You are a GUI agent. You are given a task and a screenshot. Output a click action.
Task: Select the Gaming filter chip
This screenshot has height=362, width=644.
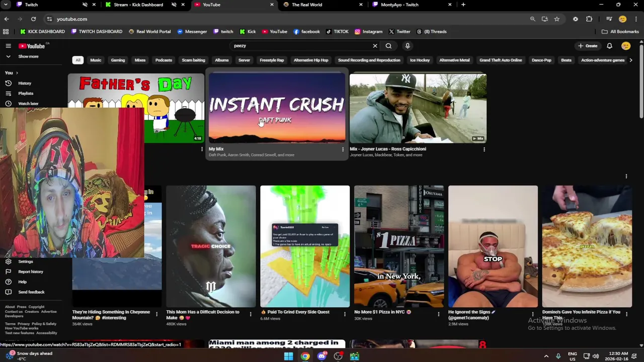coord(118,60)
